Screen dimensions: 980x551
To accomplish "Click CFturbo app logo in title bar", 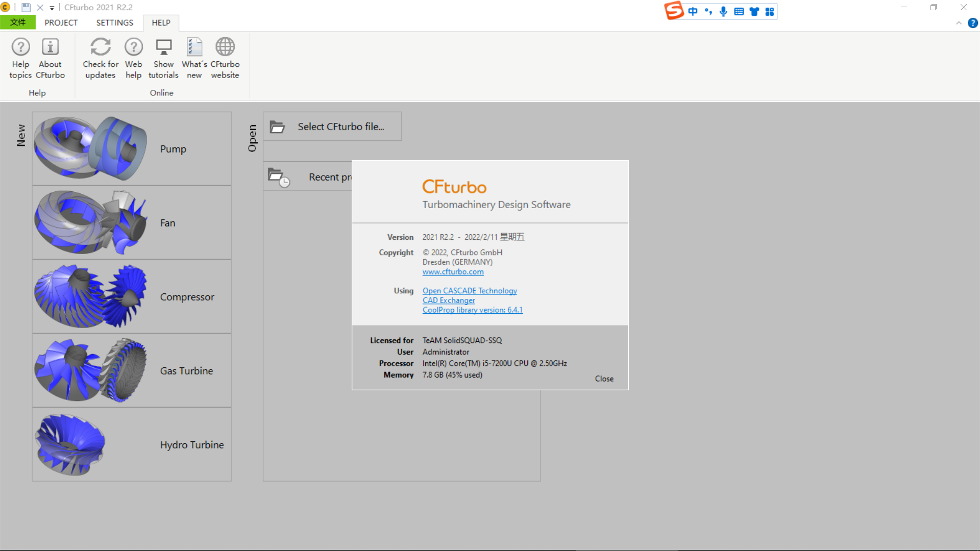I will [6, 8].
